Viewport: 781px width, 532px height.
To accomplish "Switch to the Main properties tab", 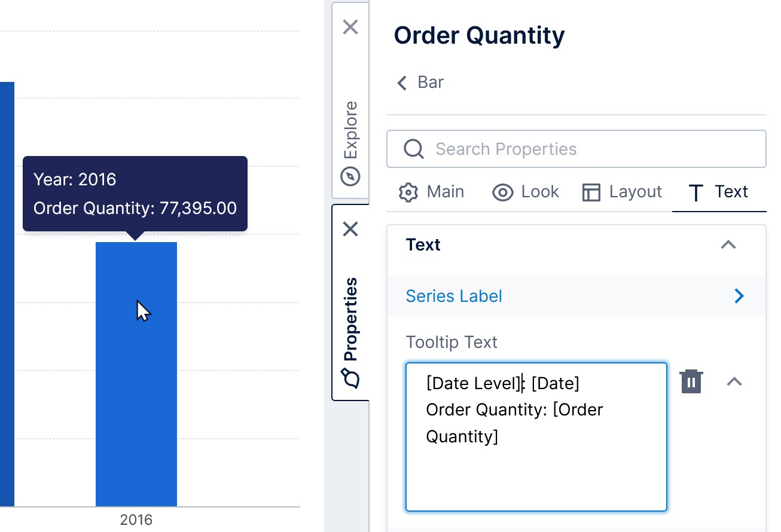I will click(431, 192).
